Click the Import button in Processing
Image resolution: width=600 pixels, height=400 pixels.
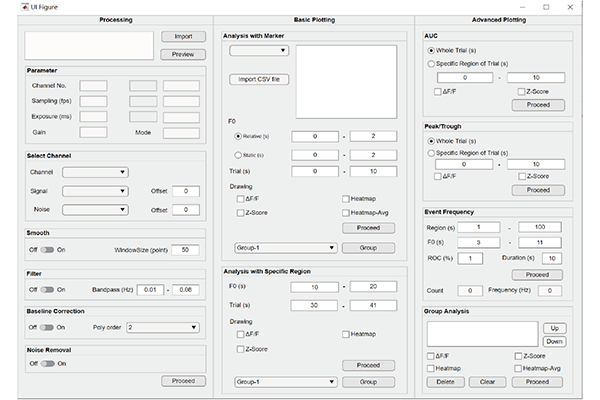click(183, 37)
